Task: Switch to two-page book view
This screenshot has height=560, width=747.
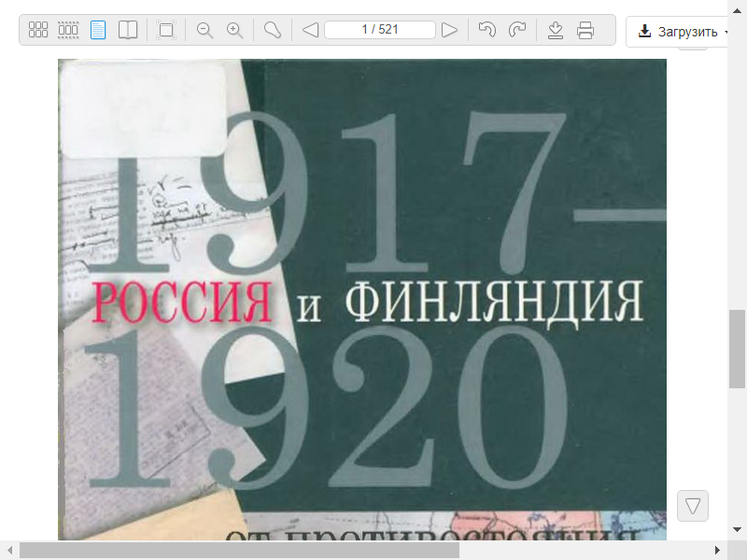Action: tap(128, 30)
